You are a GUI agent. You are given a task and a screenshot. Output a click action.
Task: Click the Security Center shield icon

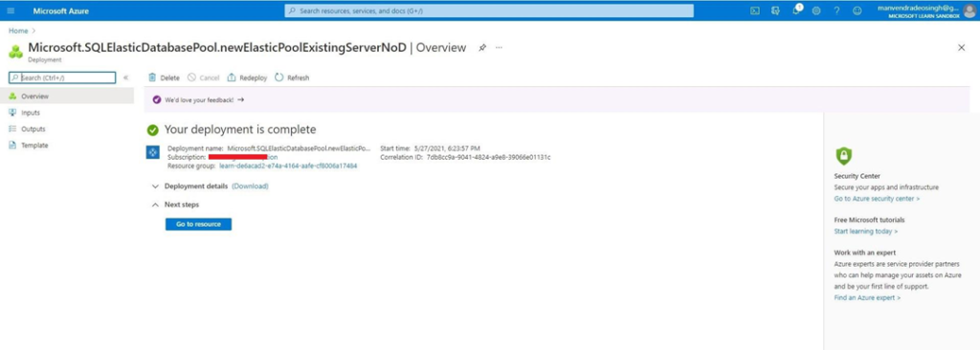click(x=843, y=156)
